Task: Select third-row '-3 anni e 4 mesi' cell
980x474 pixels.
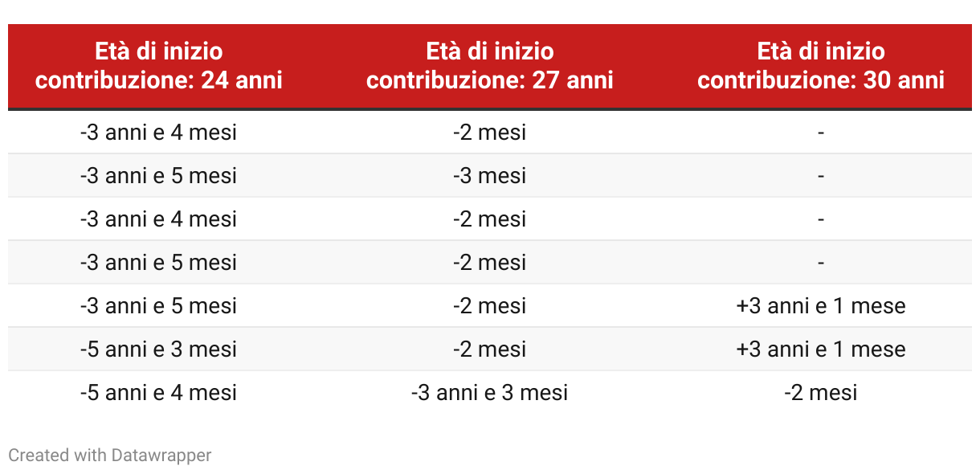Action: (159, 219)
